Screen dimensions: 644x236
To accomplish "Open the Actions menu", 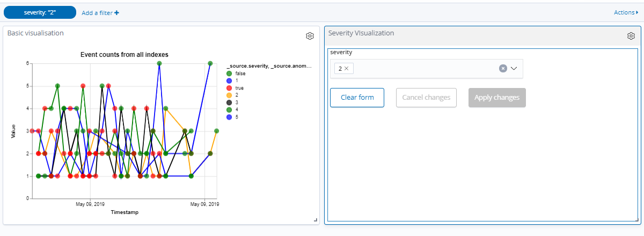I will 627,12.
